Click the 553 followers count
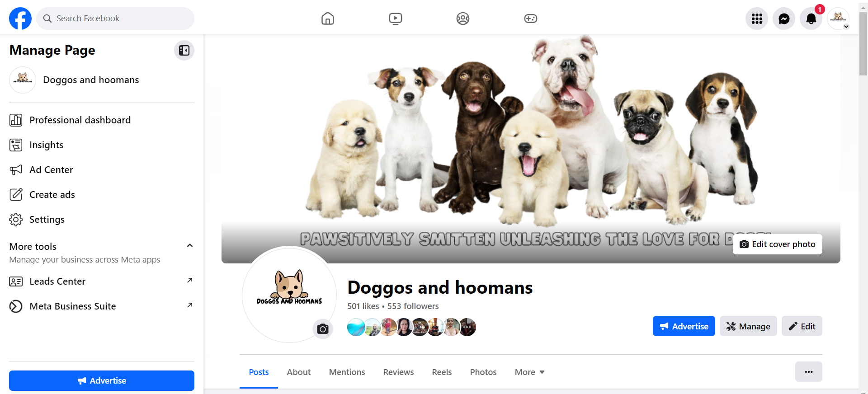This screenshot has width=868, height=394. [x=413, y=306]
